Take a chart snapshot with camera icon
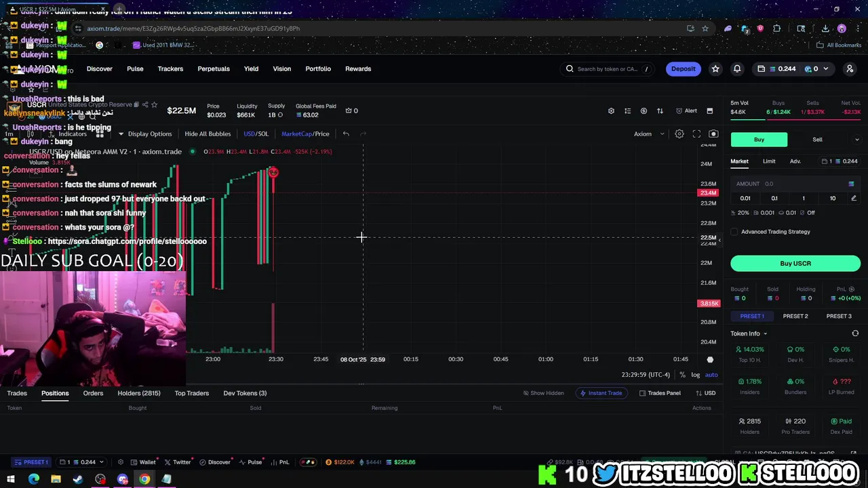The width and height of the screenshot is (868, 488). [713, 134]
